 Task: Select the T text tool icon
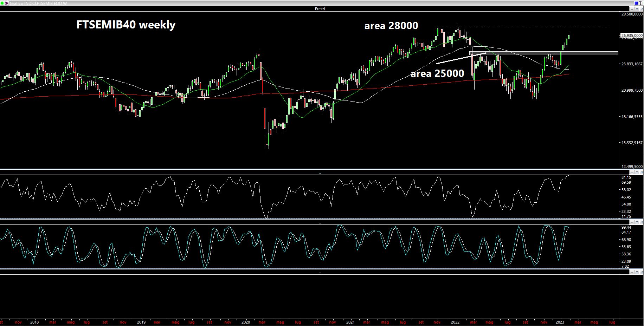[640, 3]
